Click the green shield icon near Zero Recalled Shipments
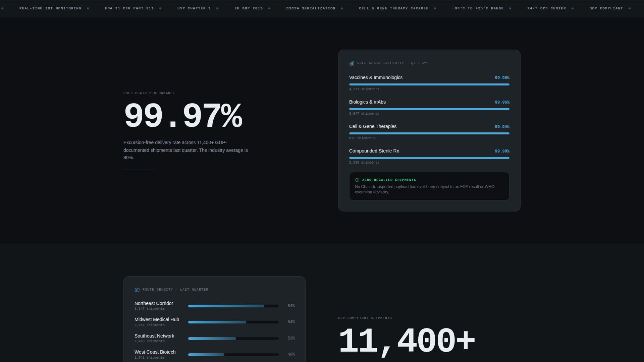Image resolution: width=644 pixels, height=362 pixels. tap(357, 180)
